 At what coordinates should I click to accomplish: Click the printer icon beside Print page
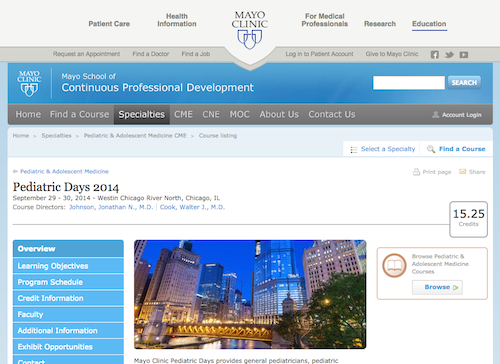click(x=416, y=172)
